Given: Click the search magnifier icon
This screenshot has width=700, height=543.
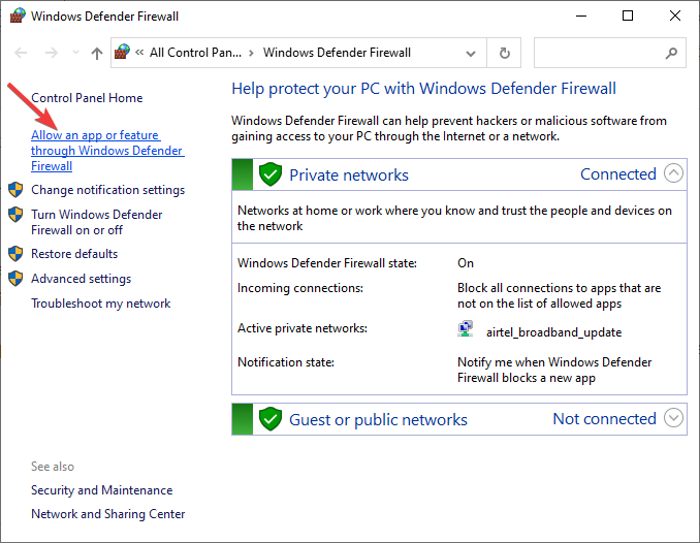Looking at the screenshot, I should (671, 53).
